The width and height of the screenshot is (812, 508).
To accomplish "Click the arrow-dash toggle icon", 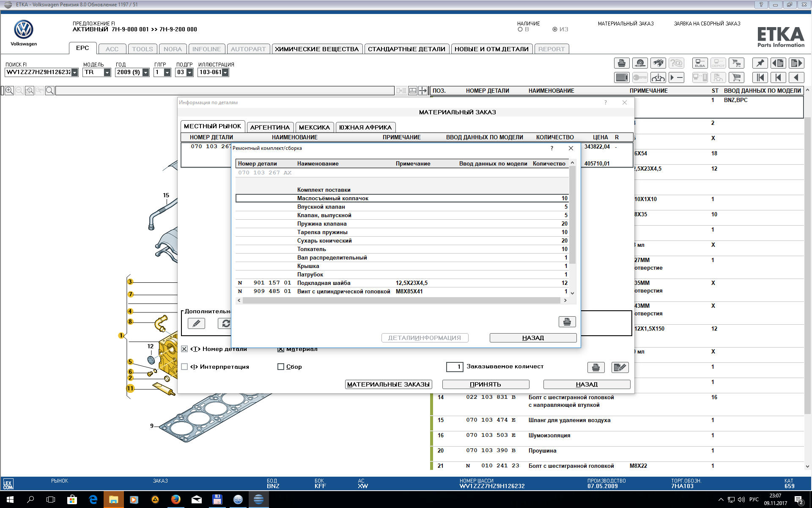I will click(676, 77).
